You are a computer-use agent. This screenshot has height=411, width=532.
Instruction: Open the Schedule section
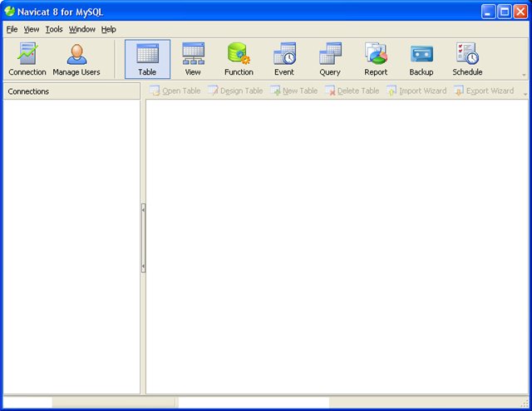tap(467, 59)
